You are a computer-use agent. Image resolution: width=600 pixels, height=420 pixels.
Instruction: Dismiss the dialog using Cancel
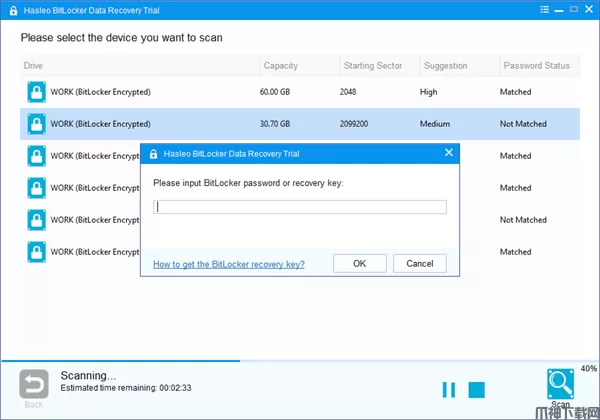[x=420, y=264]
